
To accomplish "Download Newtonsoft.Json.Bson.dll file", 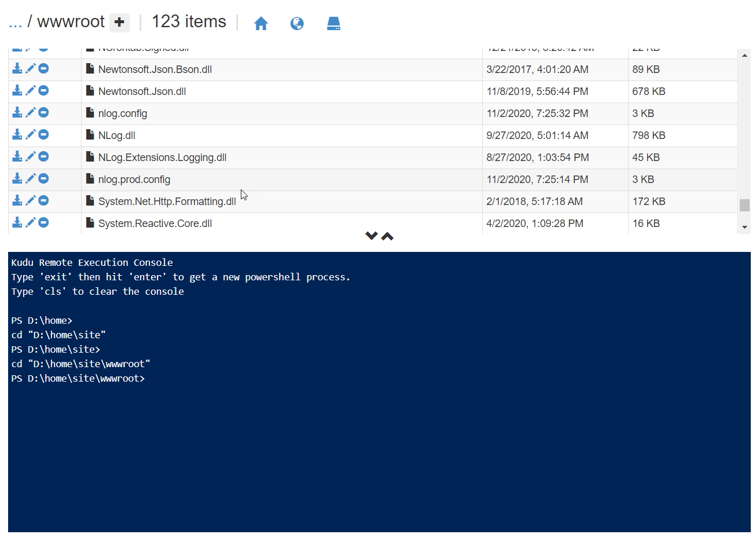I will click(17, 68).
